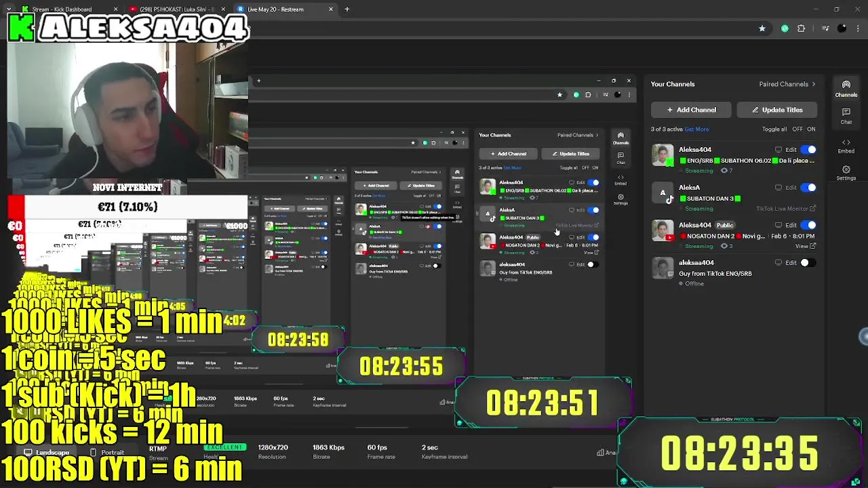Edit the aleksaa404 Twitch channel
The height and width of the screenshot is (488, 868).
[x=791, y=263]
